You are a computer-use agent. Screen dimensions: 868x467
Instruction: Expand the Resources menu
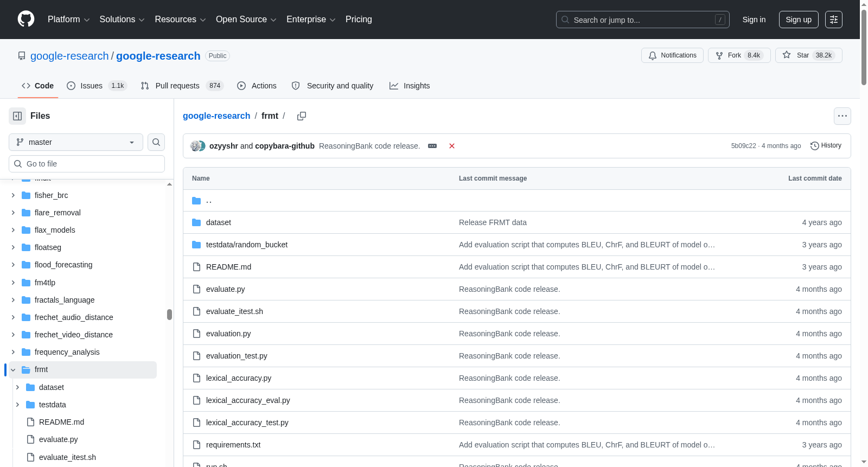point(180,20)
